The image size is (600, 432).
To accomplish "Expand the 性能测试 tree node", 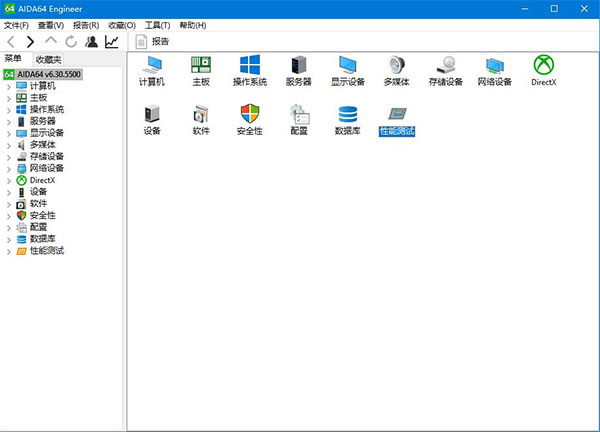I will click(8, 251).
